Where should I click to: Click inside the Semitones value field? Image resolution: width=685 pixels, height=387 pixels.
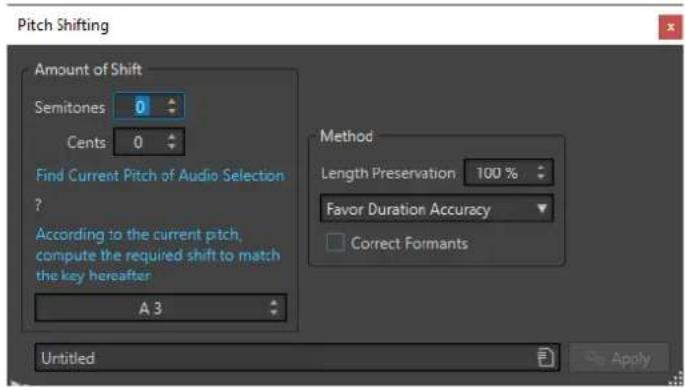pos(140,106)
